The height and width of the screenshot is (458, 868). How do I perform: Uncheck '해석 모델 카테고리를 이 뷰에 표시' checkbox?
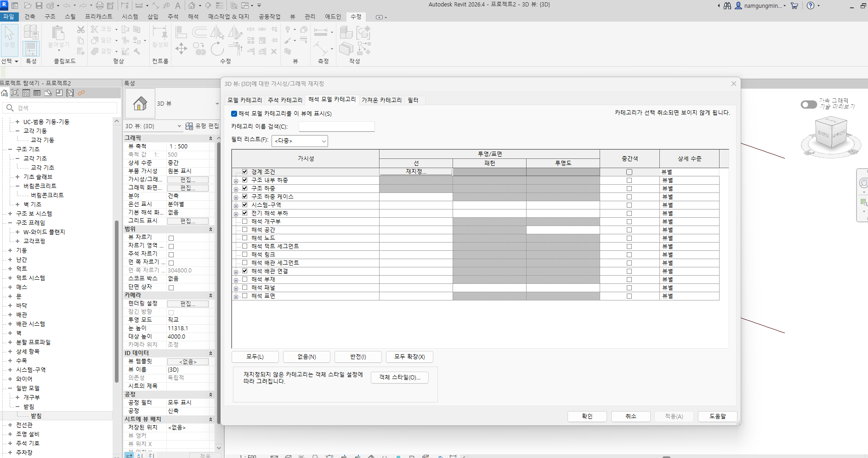[x=234, y=113]
